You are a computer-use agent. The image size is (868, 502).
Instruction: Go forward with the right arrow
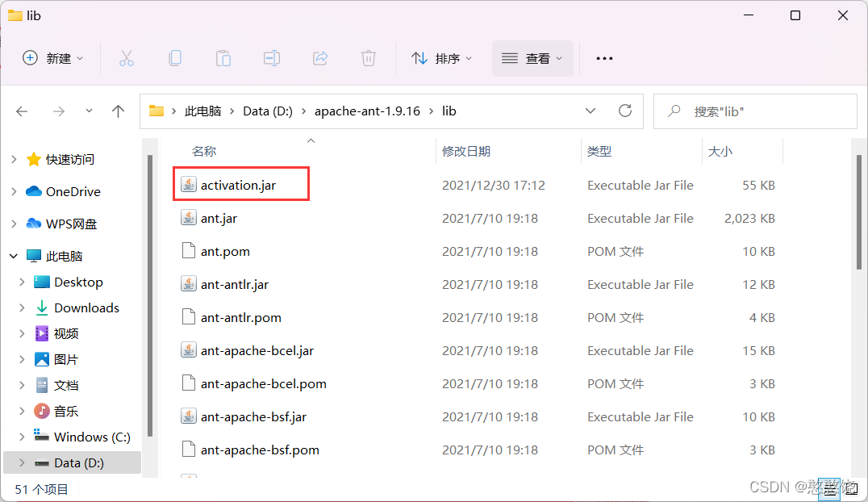tap(59, 111)
